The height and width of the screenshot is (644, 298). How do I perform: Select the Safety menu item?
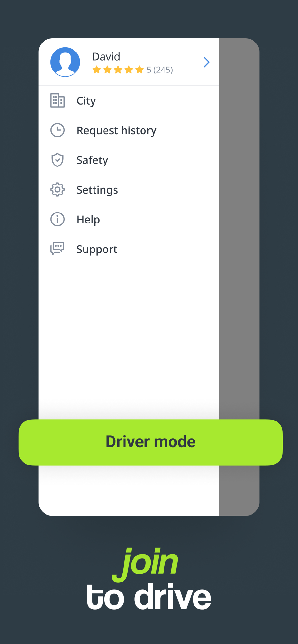click(x=129, y=160)
